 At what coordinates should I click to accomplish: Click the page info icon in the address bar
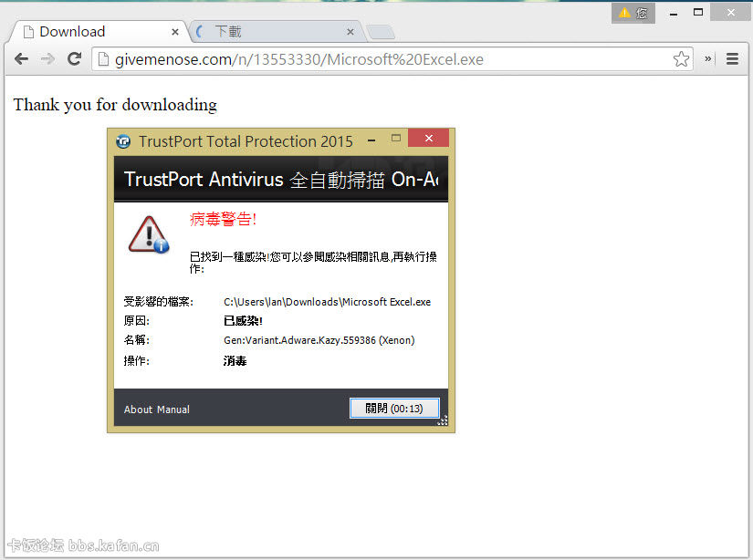103,59
